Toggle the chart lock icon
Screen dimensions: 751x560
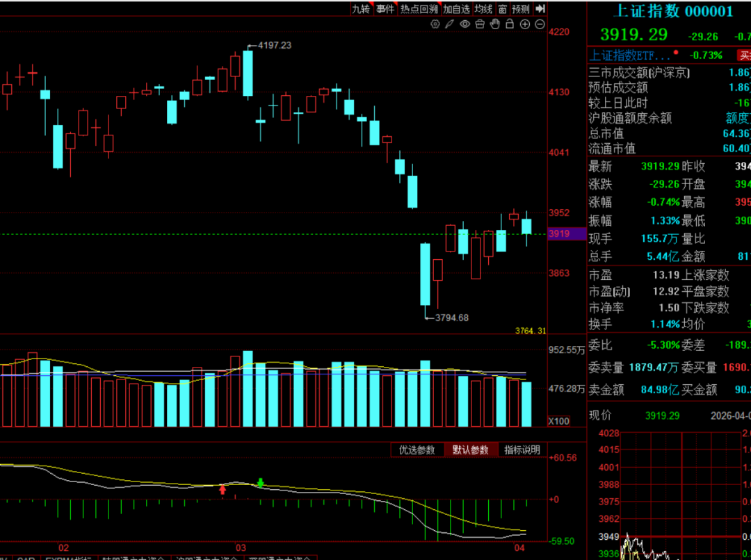pyautogui.click(x=510, y=24)
